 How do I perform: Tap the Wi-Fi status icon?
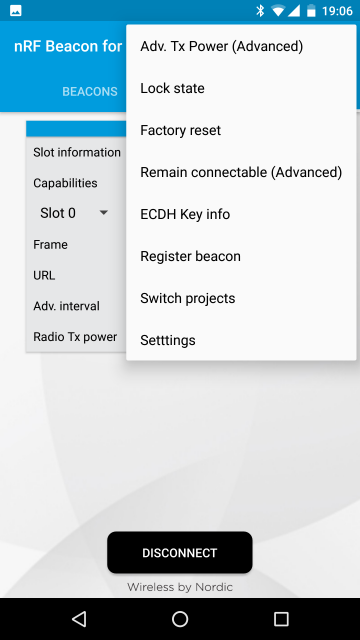pyautogui.click(x=278, y=11)
